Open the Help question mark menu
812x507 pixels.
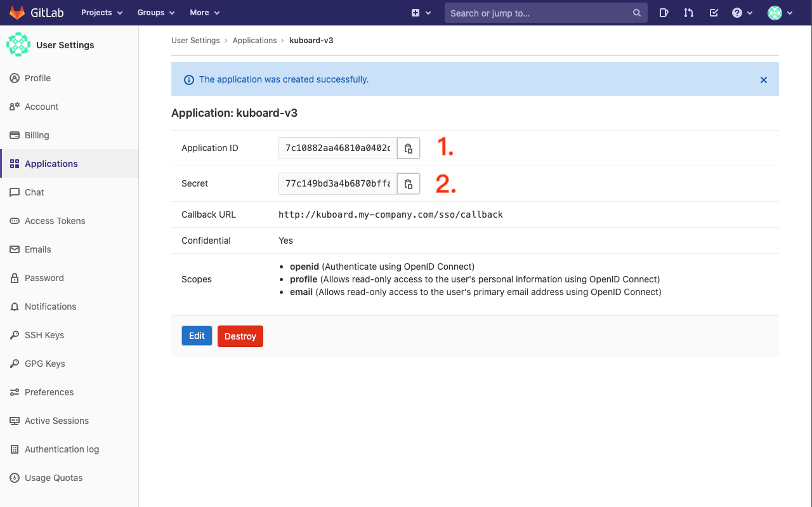tap(742, 13)
